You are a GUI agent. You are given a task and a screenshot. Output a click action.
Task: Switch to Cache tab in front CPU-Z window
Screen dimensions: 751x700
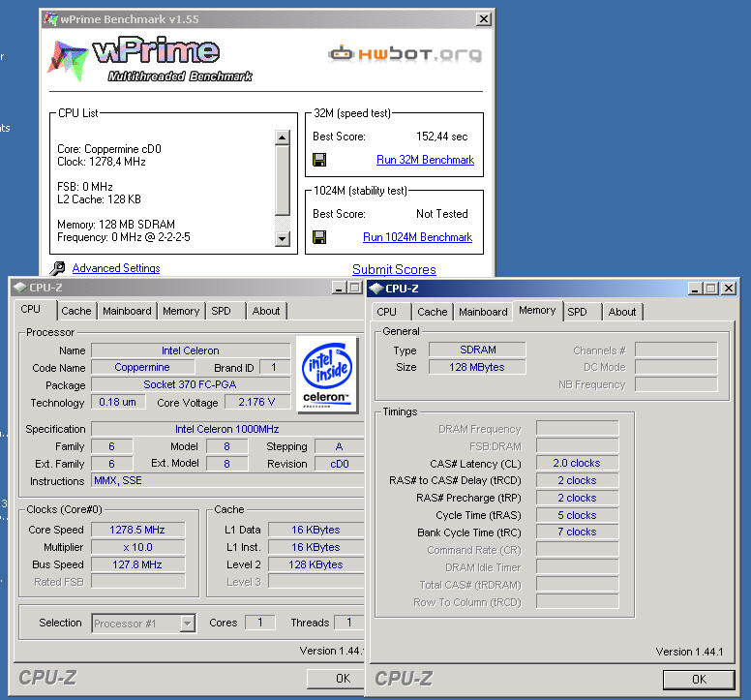pyautogui.click(x=433, y=312)
